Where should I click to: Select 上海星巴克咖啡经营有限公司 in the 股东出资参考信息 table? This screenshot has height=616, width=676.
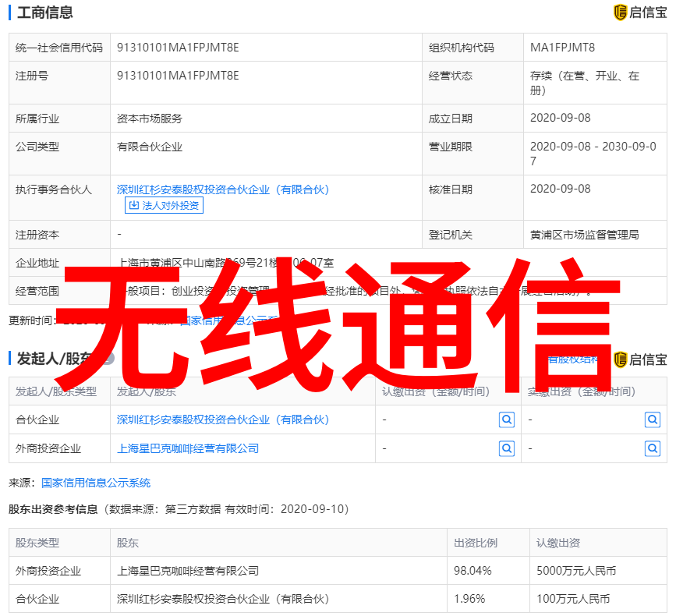188,571
